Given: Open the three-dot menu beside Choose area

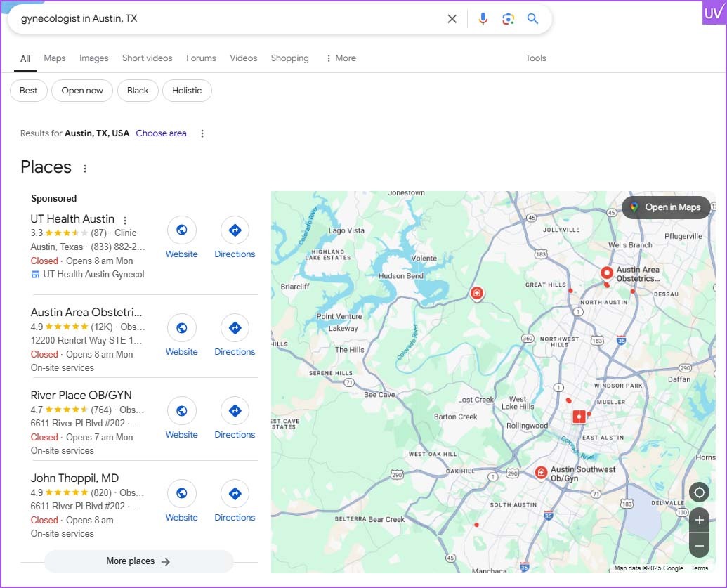Looking at the screenshot, I should click(202, 133).
